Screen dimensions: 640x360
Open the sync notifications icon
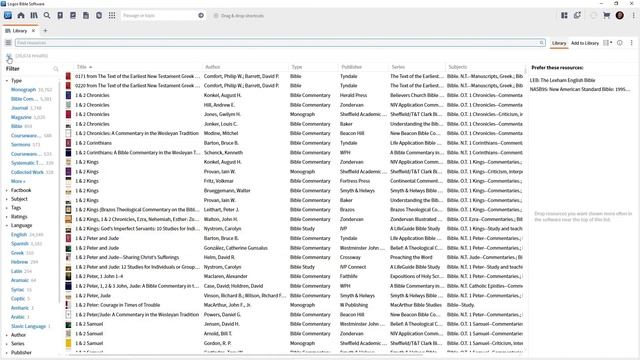[577, 16]
